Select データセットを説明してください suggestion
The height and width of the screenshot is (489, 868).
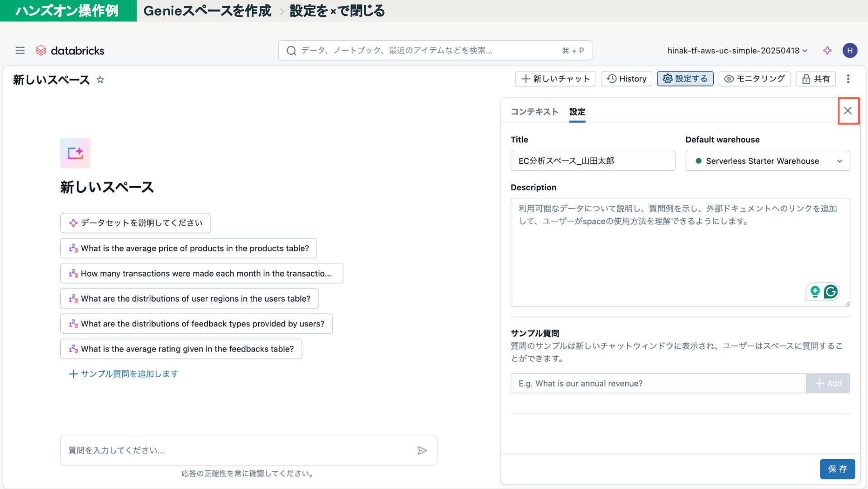(135, 223)
